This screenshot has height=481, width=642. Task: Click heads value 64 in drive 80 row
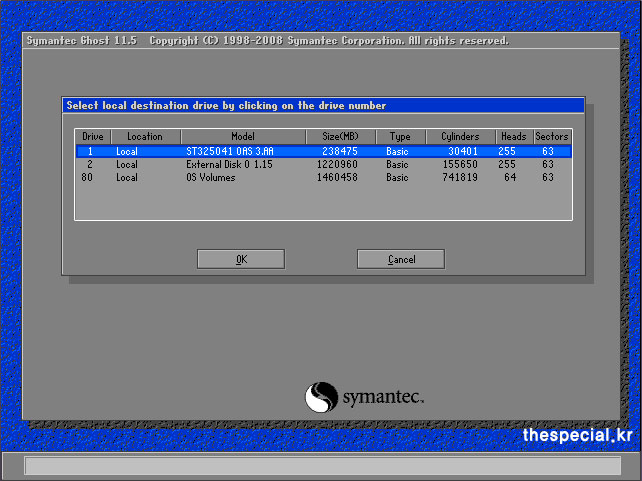[510, 177]
